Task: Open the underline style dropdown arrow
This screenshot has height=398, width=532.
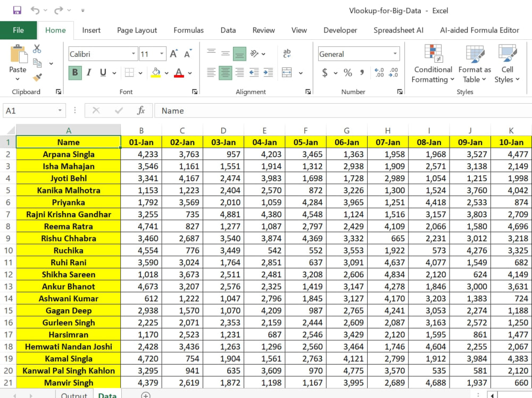Action: point(114,73)
